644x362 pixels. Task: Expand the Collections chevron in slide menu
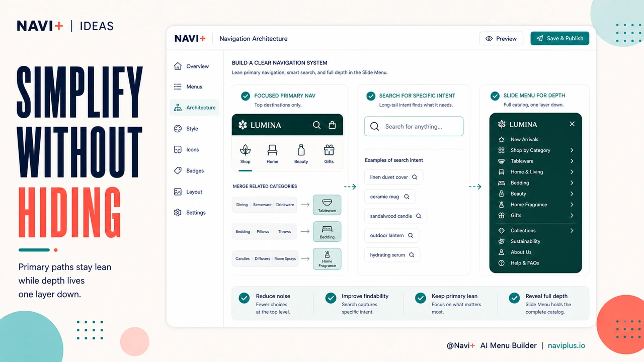tap(572, 231)
